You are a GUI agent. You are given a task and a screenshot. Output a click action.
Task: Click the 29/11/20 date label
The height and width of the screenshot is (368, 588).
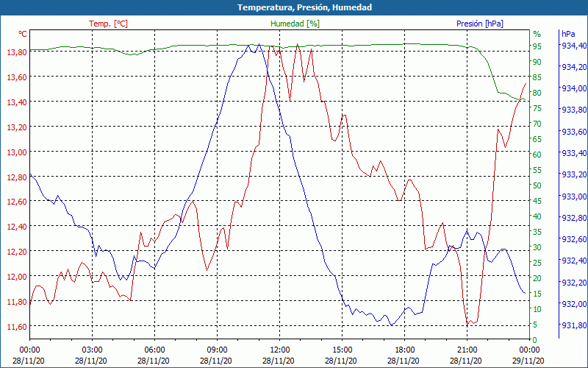[528, 361]
